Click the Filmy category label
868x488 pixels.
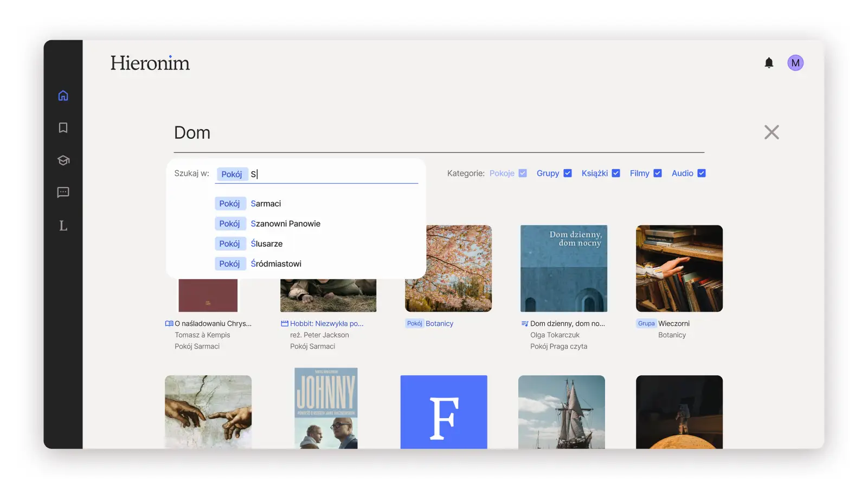[x=639, y=174]
